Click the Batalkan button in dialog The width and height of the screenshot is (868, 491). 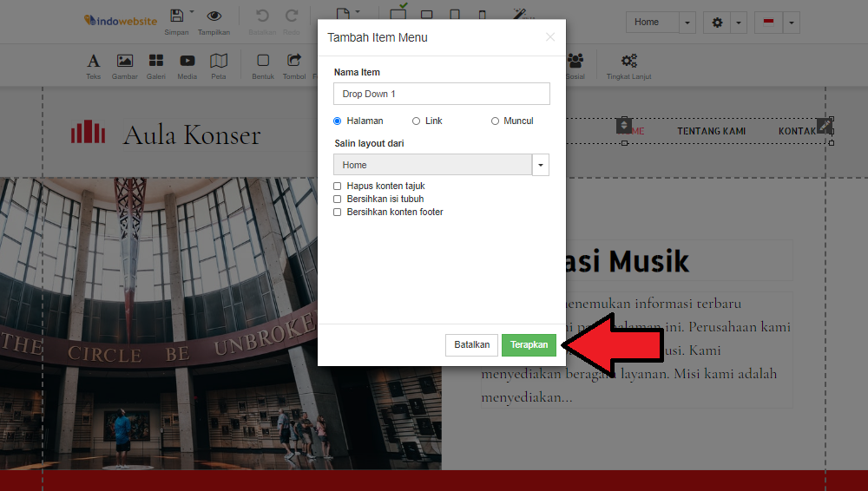point(471,345)
